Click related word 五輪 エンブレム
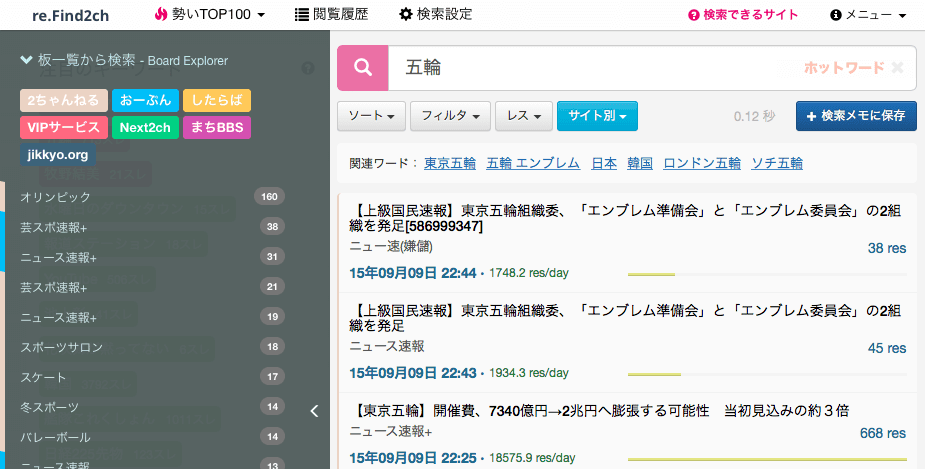The height and width of the screenshot is (469, 925). (533, 163)
